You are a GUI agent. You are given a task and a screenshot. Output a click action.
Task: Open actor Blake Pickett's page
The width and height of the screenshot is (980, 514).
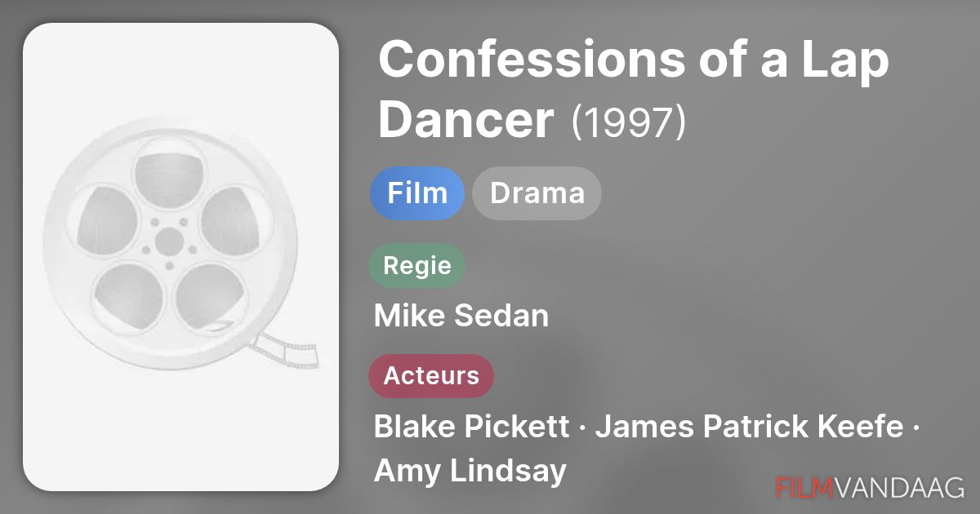coord(470,426)
